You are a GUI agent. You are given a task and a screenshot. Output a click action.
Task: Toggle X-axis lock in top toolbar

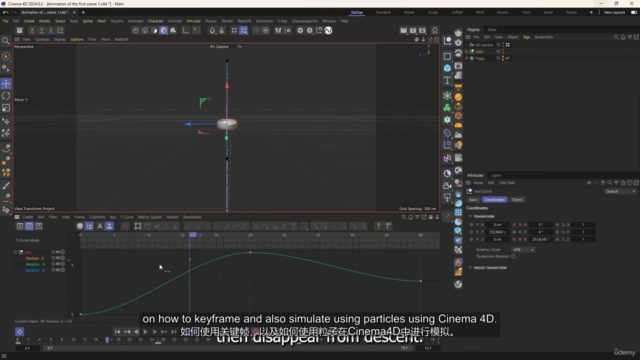[x=32, y=31]
